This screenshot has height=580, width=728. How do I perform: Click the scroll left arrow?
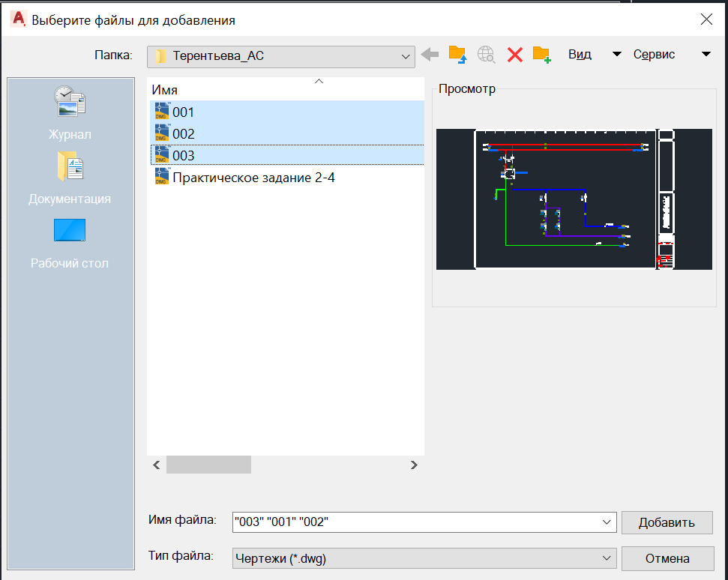pyautogui.click(x=157, y=465)
